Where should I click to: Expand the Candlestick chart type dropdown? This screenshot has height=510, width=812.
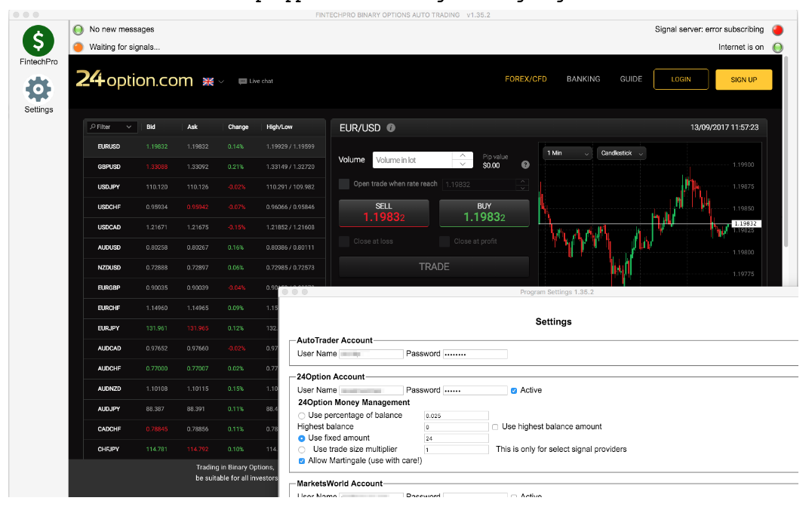[622, 153]
